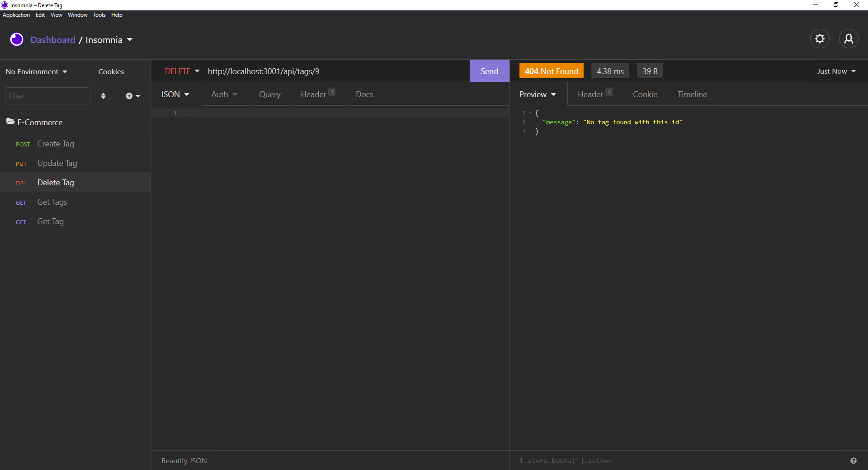Image resolution: width=868 pixels, height=470 pixels.
Task: Click the 404 Not Found status badge
Action: pyautogui.click(x=551, y=71)
